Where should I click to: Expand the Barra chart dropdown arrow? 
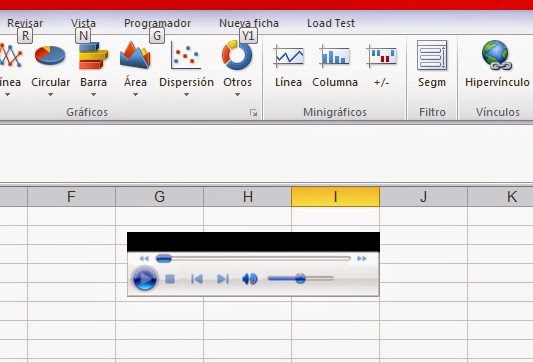tap(93, 95)
